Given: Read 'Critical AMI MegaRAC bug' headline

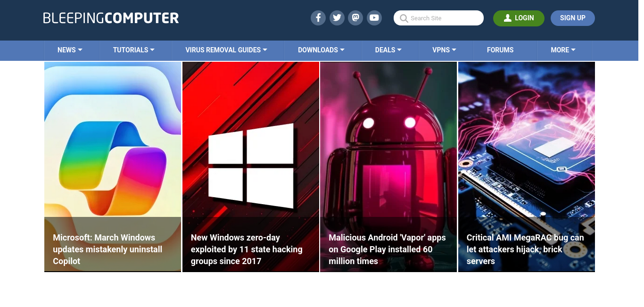Looking at the screenshot, I should click(525, 249).
